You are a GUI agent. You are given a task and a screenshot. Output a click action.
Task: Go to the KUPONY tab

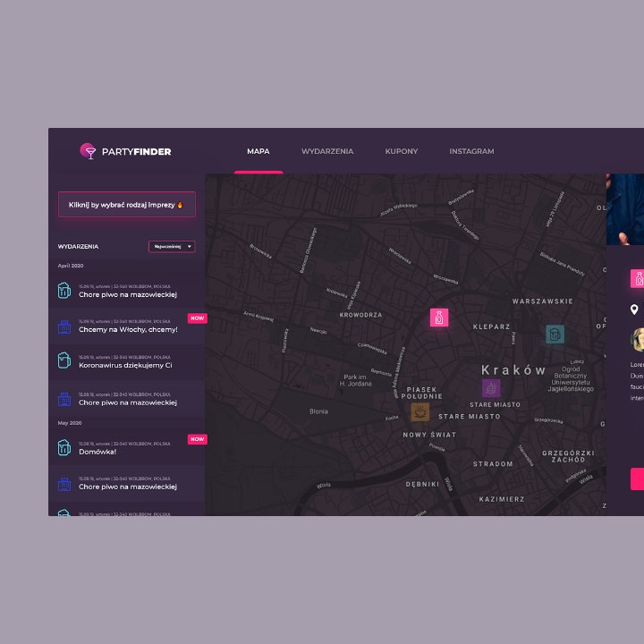[x=402, y=151]
